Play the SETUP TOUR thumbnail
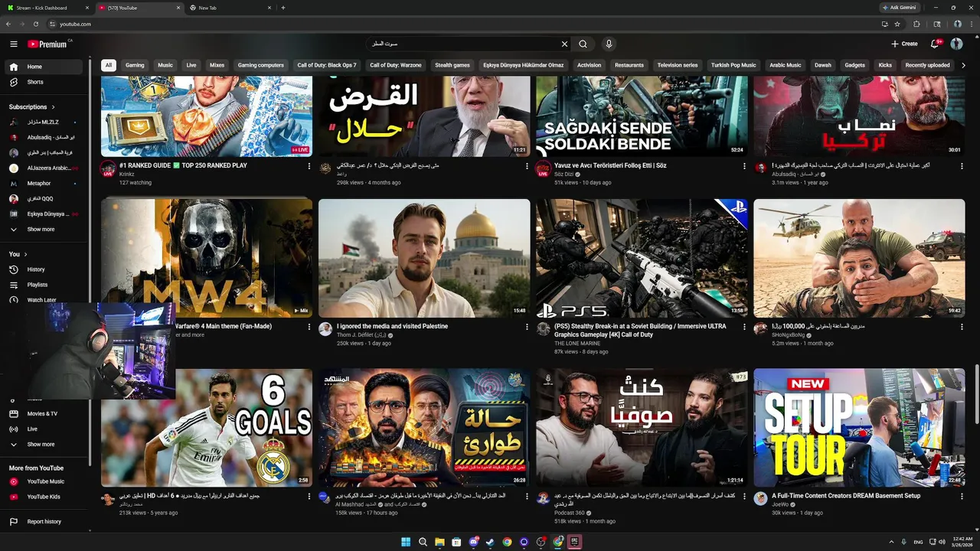 tap(859, 428)
